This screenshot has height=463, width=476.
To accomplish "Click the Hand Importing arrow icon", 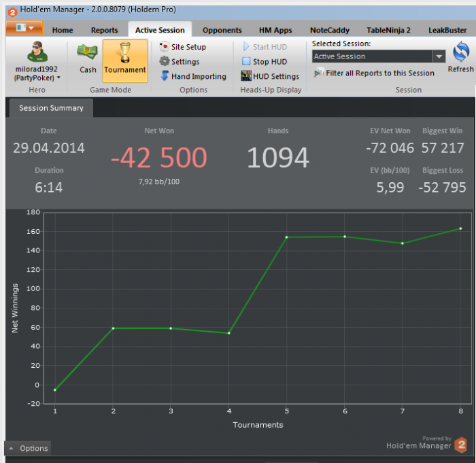I will pos(165,75).
